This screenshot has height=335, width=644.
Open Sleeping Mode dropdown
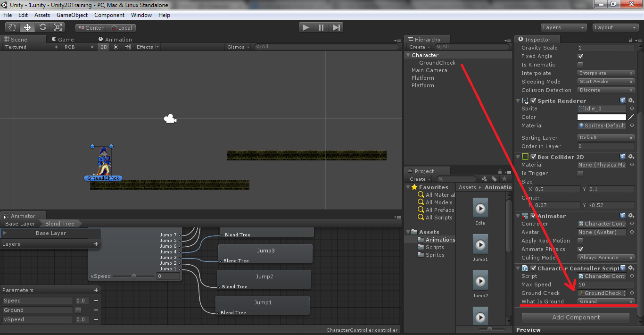click(606, 82)
